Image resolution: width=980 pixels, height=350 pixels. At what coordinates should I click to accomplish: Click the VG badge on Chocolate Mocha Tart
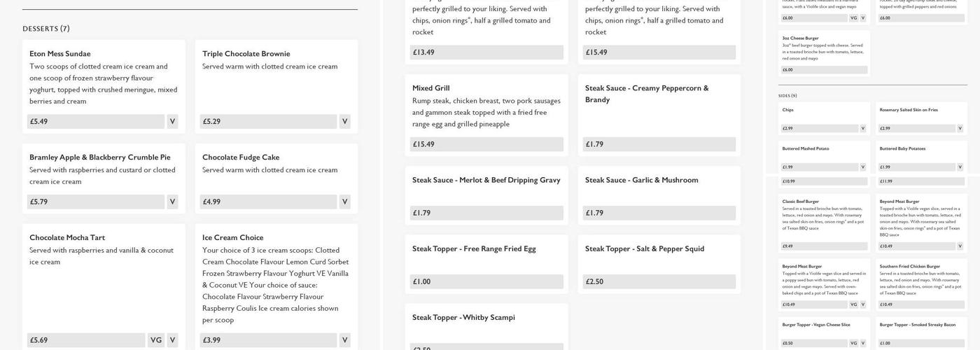156,340
